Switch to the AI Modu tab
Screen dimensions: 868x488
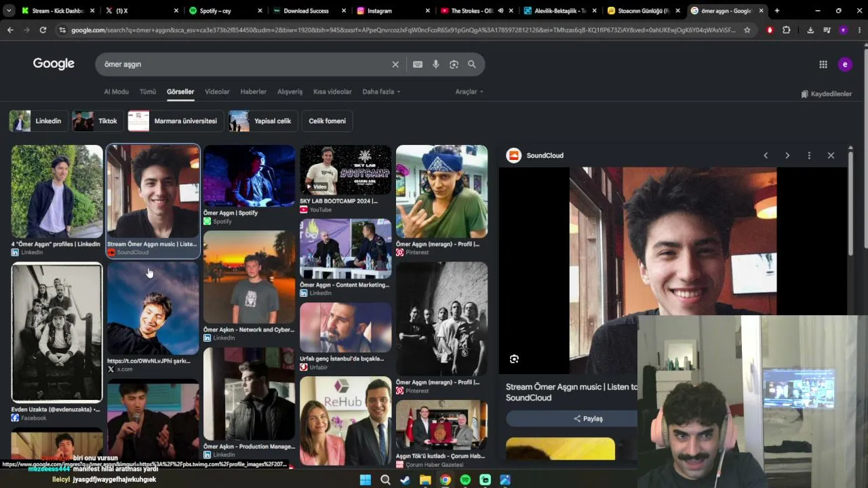tap(116, 91)
